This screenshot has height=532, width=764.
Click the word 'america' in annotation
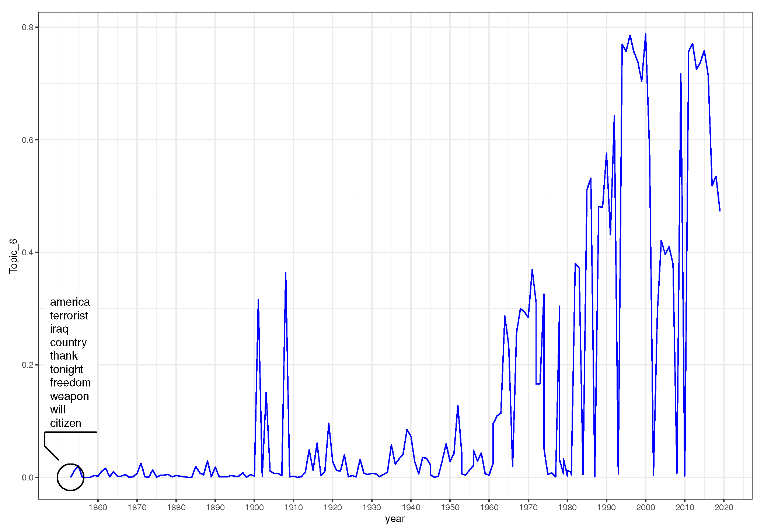(70, 302)
